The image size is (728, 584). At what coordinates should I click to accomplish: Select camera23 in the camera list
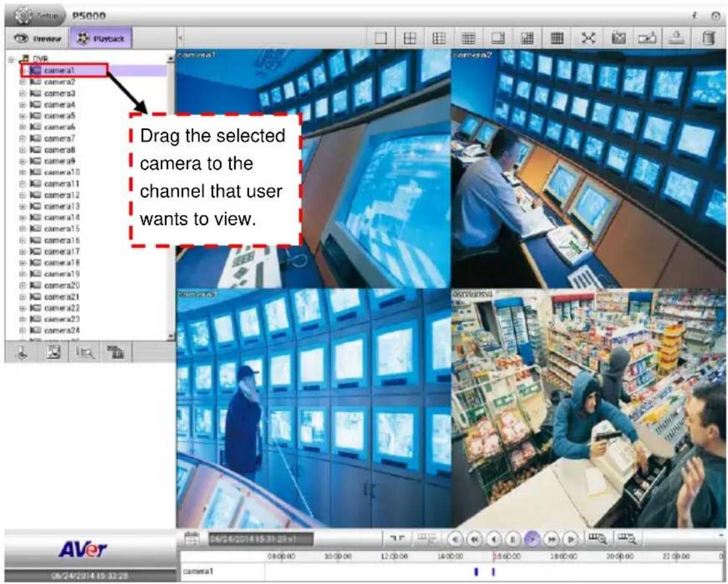tap(62, 319)
